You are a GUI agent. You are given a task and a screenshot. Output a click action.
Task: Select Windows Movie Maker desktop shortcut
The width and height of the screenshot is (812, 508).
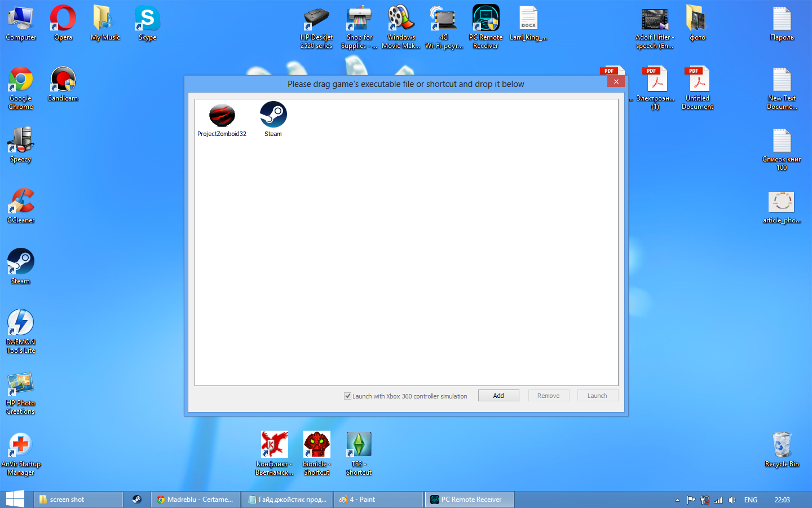[x=401, y=28]
